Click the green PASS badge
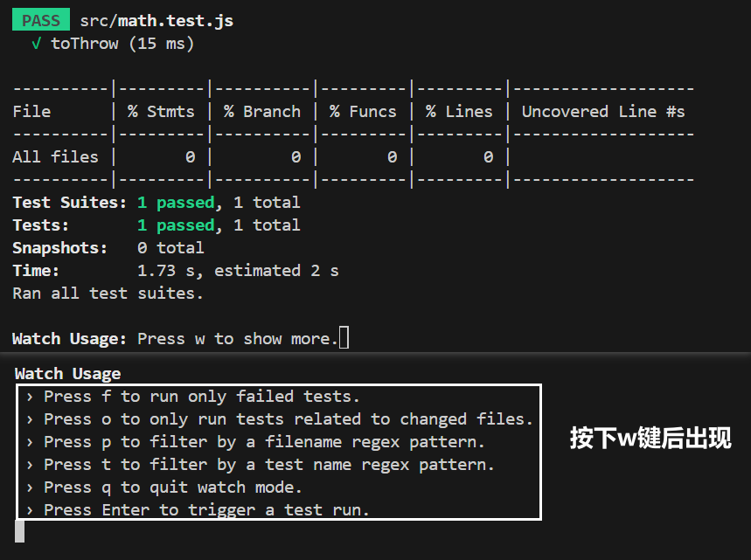The height and width of the screenshot is (560, 751). click(40, 20)
